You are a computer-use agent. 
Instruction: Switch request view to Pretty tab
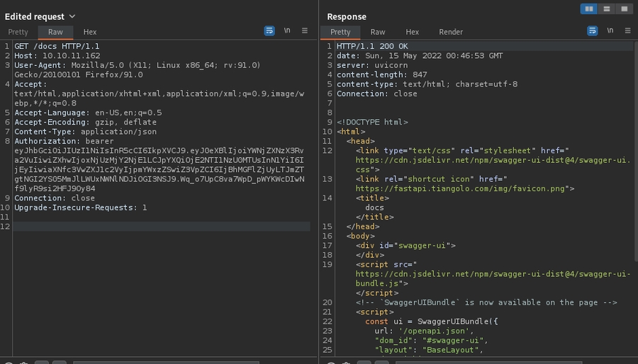(18, 32)
